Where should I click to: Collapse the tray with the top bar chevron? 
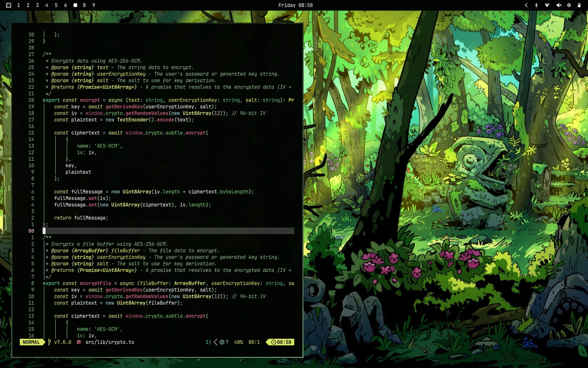pyautogui.click(x=526, y=5)
